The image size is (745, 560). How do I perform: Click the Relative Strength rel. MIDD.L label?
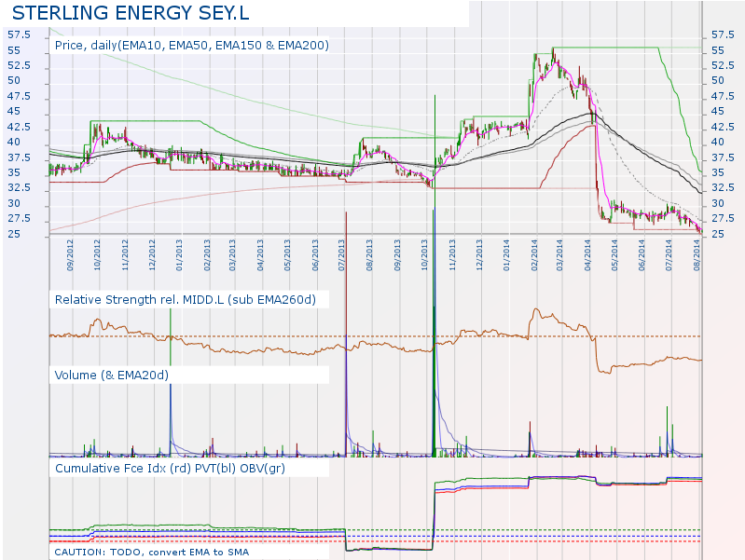point(186,300)
